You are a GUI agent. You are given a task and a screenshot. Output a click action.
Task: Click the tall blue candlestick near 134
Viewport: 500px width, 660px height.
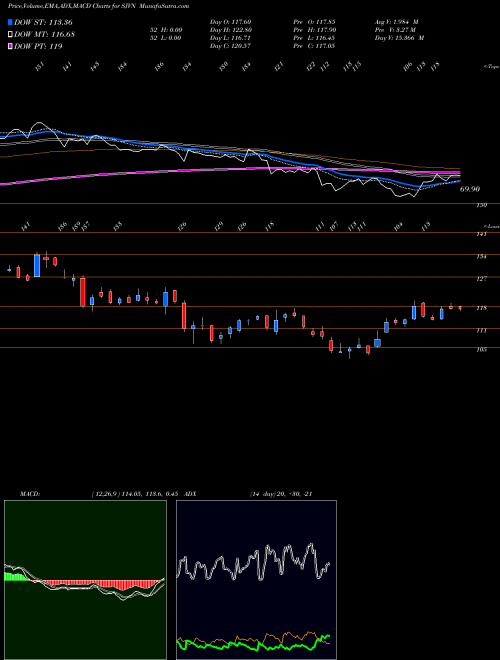tap(37, 266)
